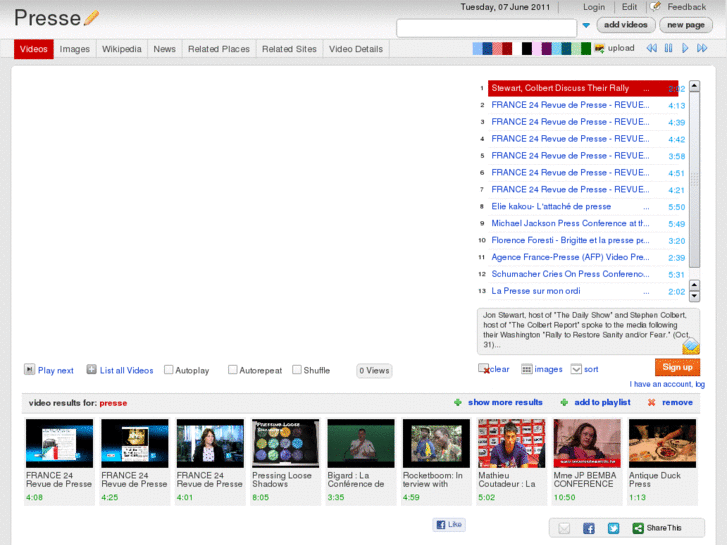Screen dimensions: 727x545
Task: Enable the Autoplay checkbox
Action: (169, 370)
